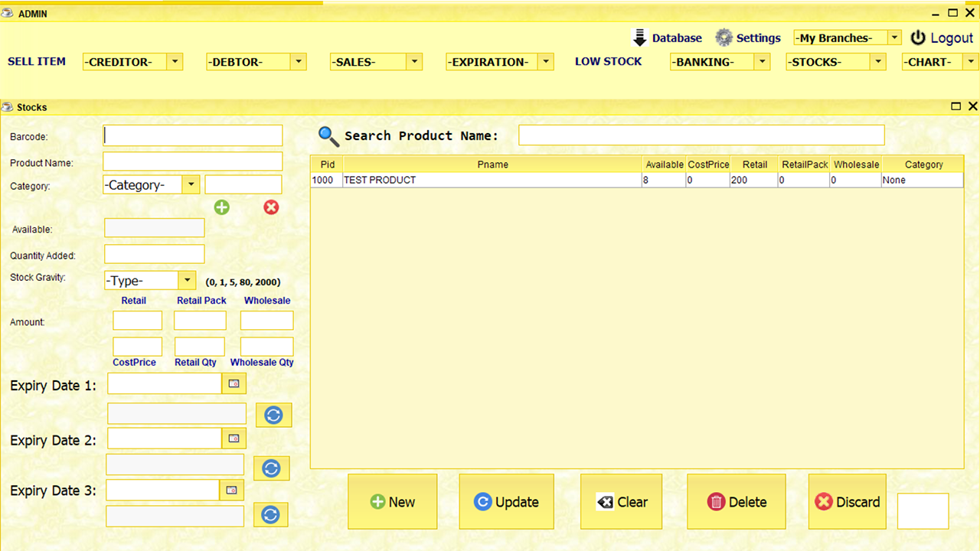The height and width of the screenshot is (551, 980).
Task: Click the green plus icon to add a category
Action: pyautogui.click(x=221, y=207)
